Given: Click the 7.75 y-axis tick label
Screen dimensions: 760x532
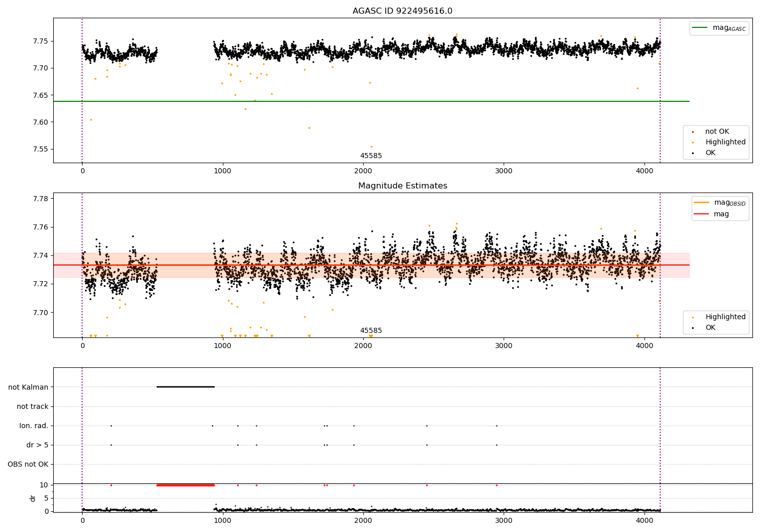Looking at the screenshot, I should point(41,41).
